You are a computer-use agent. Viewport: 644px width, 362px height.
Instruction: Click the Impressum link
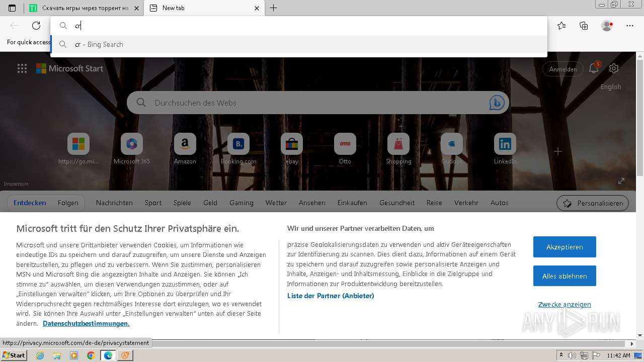16,184
